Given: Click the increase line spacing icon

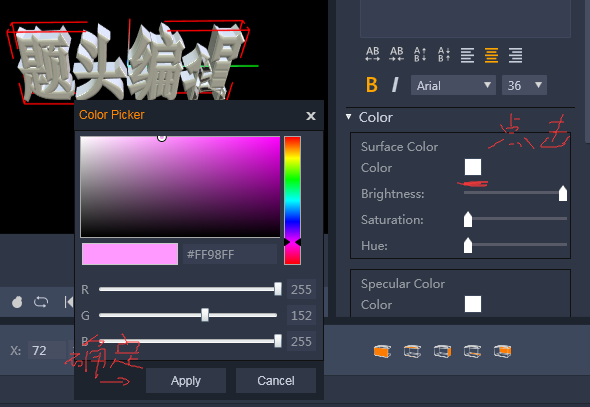Looking at the screenshot, I should [420, 55].
